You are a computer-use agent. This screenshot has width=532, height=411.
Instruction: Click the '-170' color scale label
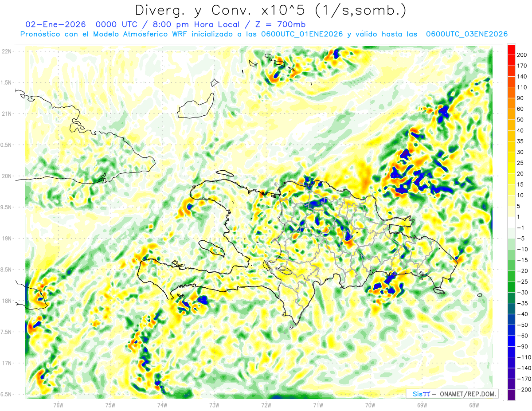click(524, 379)
